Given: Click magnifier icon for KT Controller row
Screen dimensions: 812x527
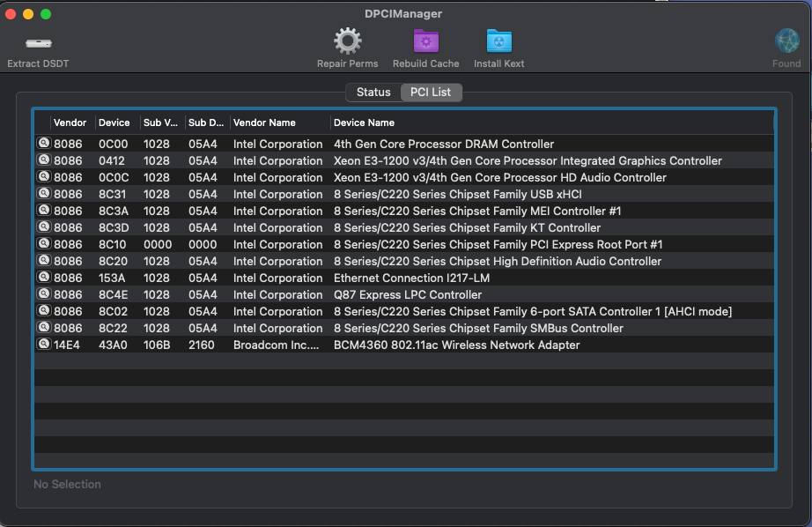Looking at the screenshot, I should coord(44,226).
